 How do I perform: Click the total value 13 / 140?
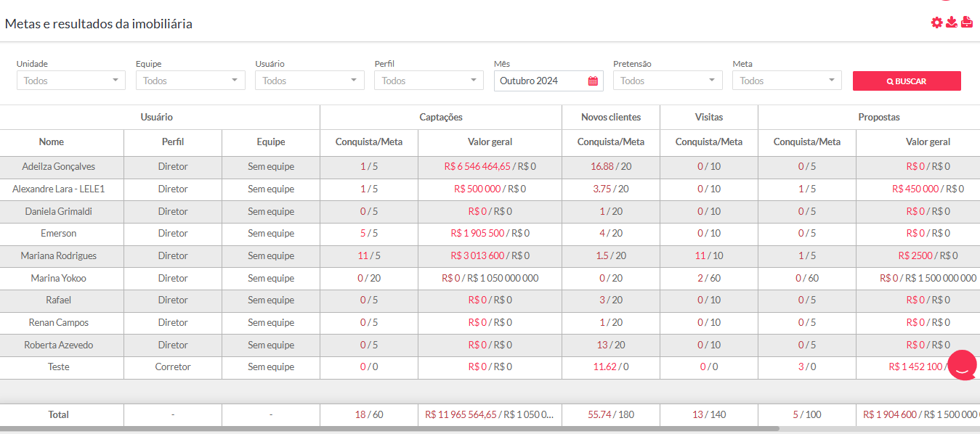(x=709, y=414)
